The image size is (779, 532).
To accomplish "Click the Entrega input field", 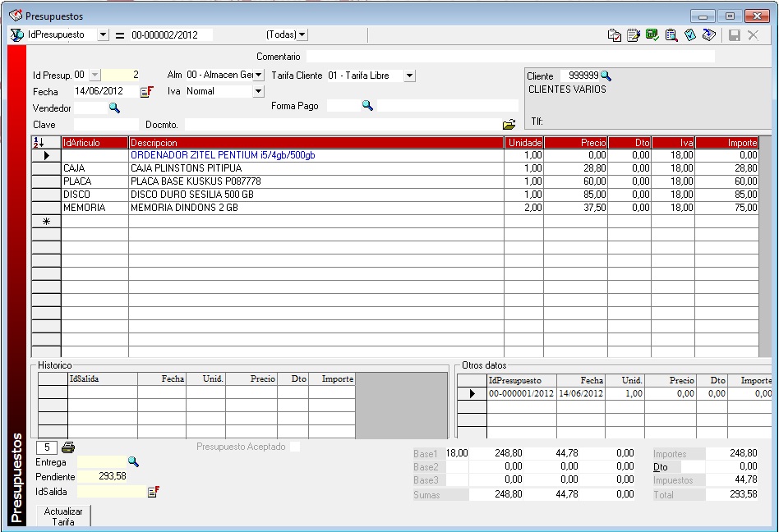I will [x=102, y=462].
